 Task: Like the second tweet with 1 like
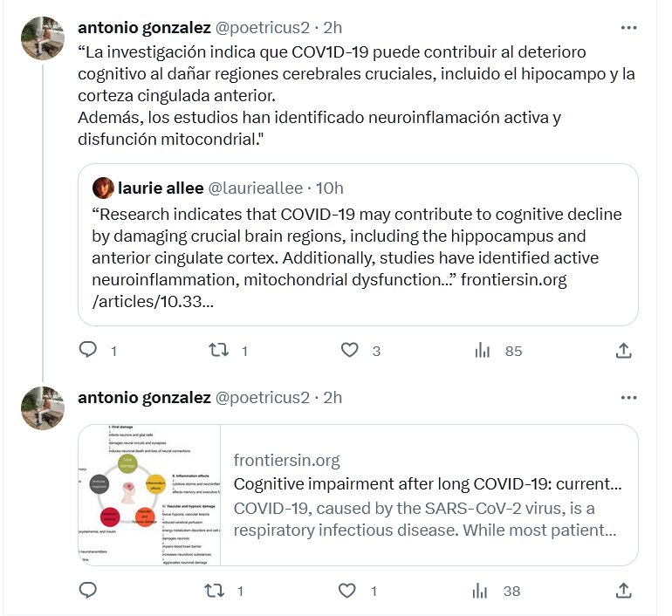point(348,591)
